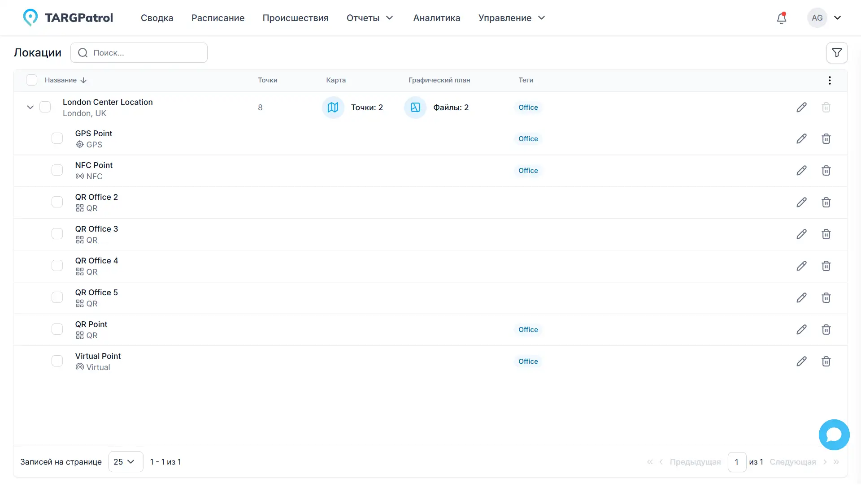Click the map icon for London Center Location
Viewport: 861px width, 504px height.
tap(333, 108)
